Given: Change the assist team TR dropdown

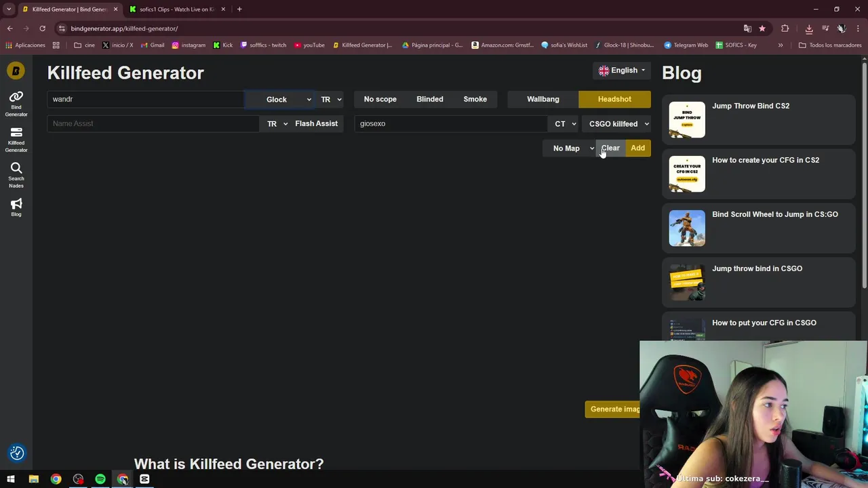Looking at the screenshot, I should (x=276, y=123).
